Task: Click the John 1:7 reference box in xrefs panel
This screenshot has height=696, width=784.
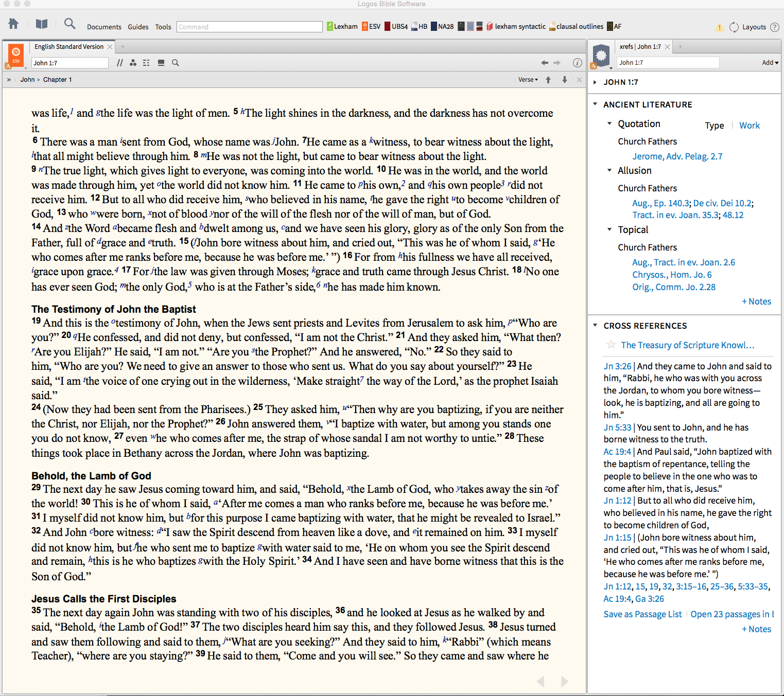Action: pos(668,63)
